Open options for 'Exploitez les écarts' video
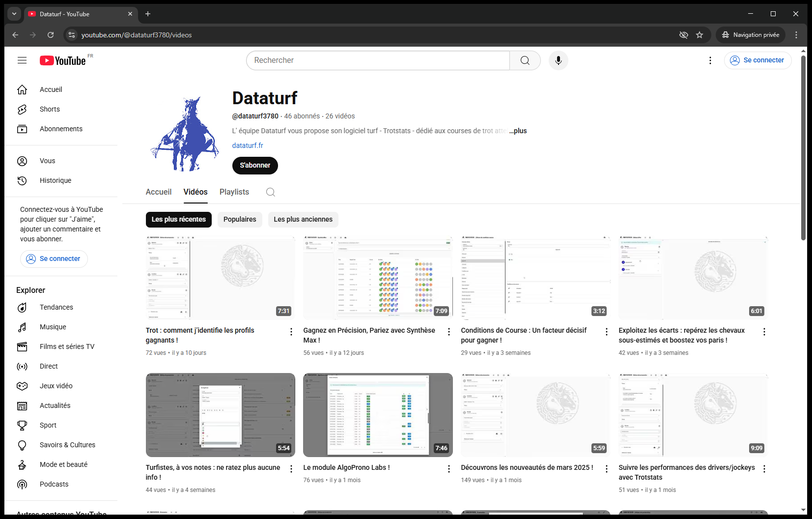812x519 pixels. click(764, 332)
